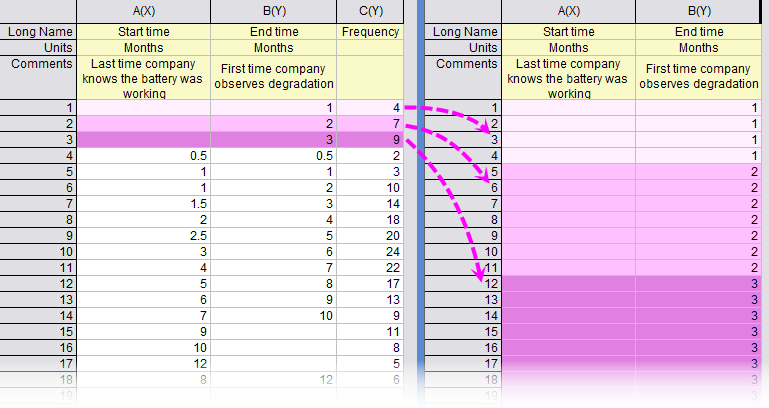The image size is (769, 408).
Task: Select 'End time' long name cell in right worksheet
Action: click(x=699, y=32)
